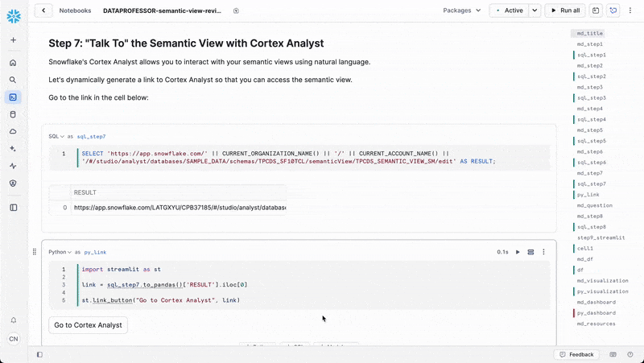Screen dimensions: 644x363
Task: Open the help icon in footer
Action: [630, 354]
